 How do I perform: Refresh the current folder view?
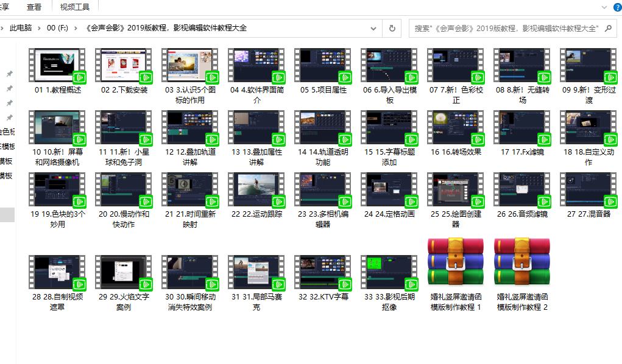tap(392, 28)
